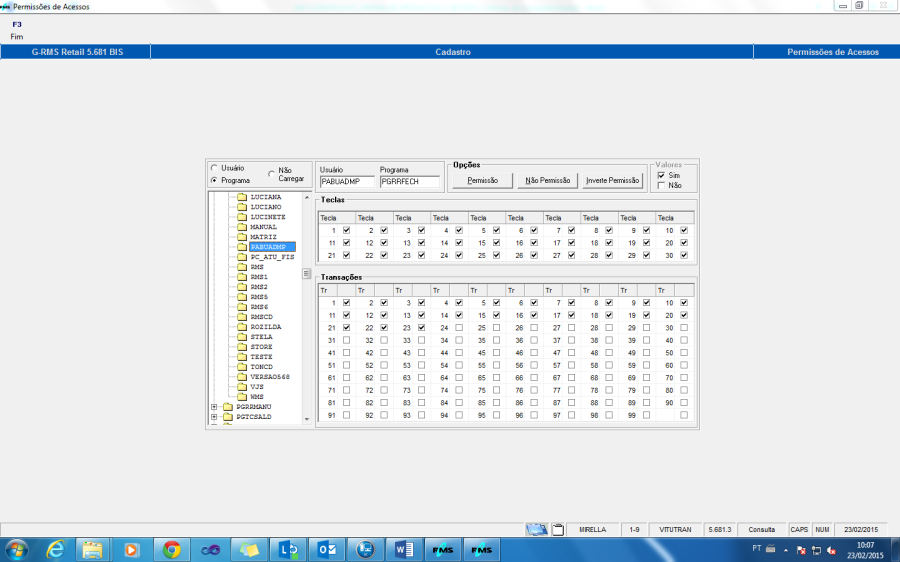Check the Não checkbox under Valores
The height and width of the screenshot is (562, 900).
pos(661,185)
